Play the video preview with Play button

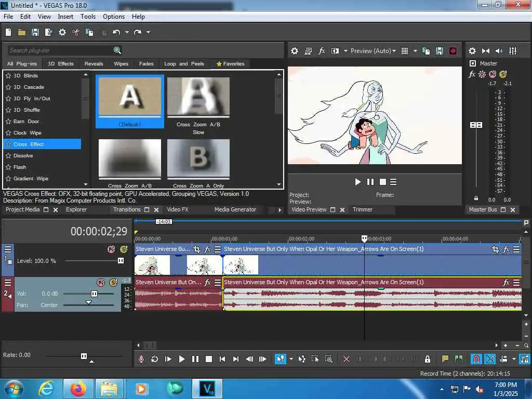click(x=357, y=182)
